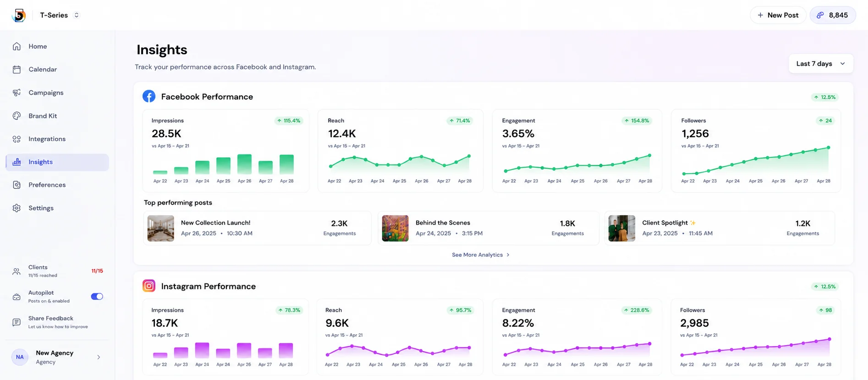Click Facebook Reach value 12.4K
The image size is (868, 380).
click(x=342, y=134)
